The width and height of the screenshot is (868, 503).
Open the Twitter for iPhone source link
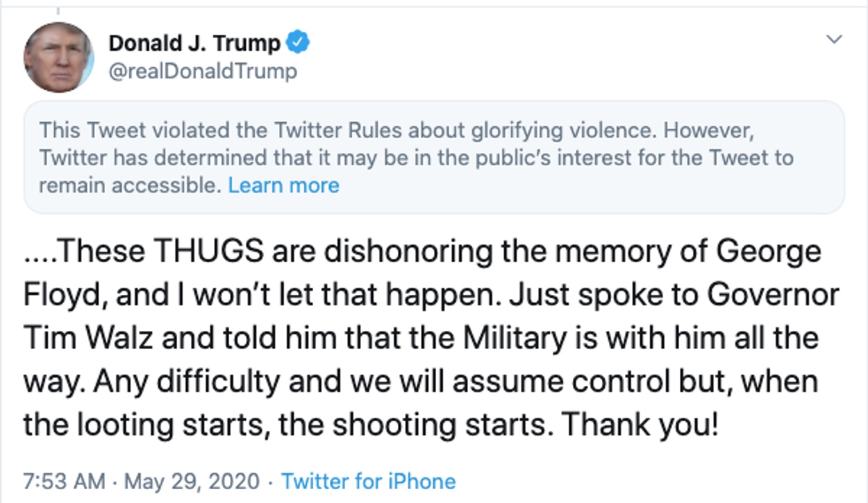[368, 481]
